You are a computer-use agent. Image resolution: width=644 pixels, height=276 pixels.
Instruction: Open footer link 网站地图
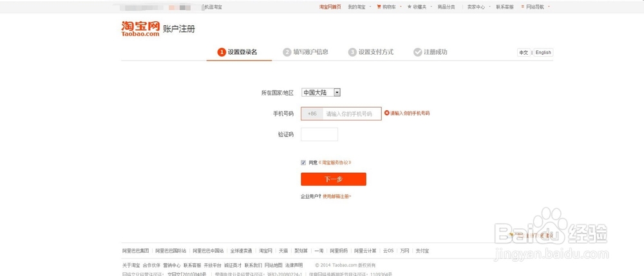[274, 265]
